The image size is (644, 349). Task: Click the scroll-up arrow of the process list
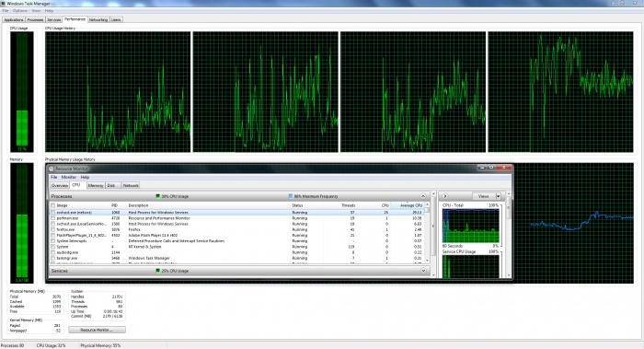tap(427, 204)
